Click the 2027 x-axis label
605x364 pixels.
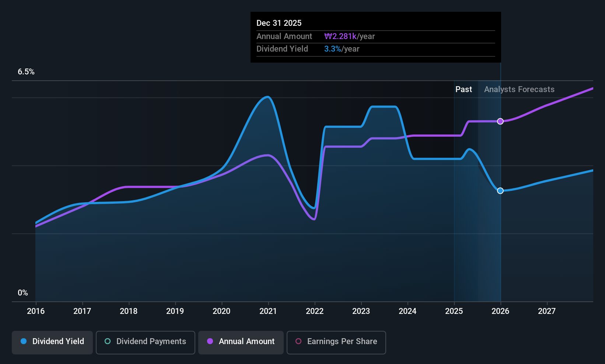pyautogui.click(x=547, y=311)
